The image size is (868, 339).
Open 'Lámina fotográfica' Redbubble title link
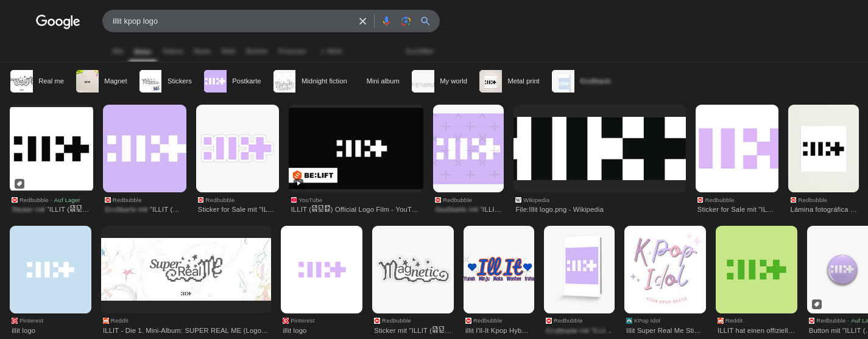824,209
